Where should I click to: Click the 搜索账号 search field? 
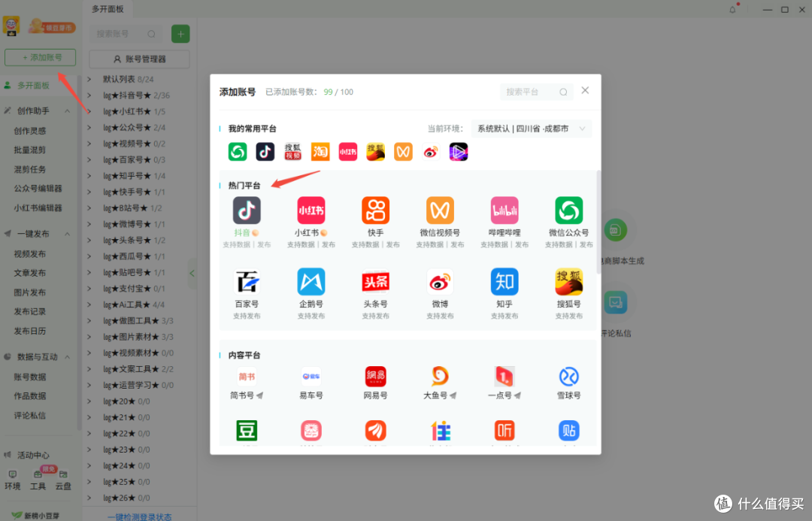(x=126, y=34)
